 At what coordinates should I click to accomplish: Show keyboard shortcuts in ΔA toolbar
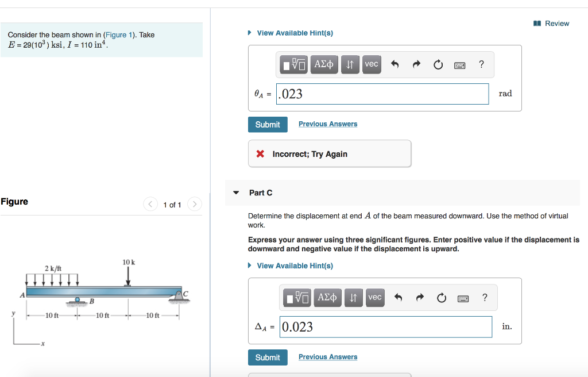463,299
